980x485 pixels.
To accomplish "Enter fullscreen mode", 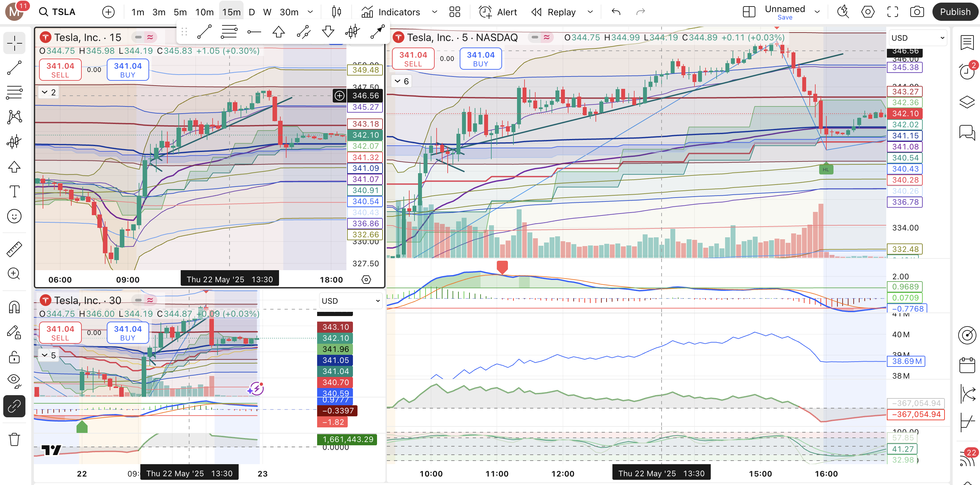I will 892,12.
